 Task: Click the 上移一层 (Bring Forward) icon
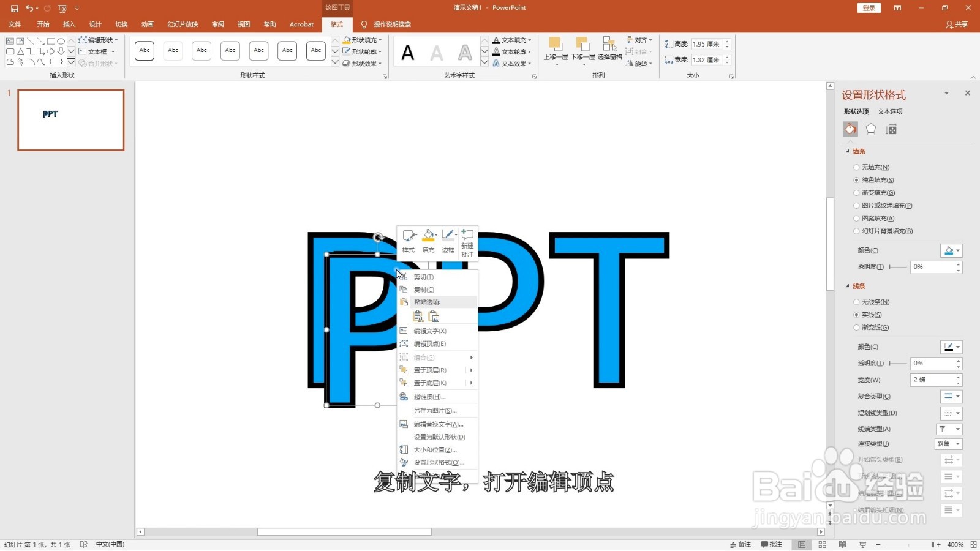556,44
